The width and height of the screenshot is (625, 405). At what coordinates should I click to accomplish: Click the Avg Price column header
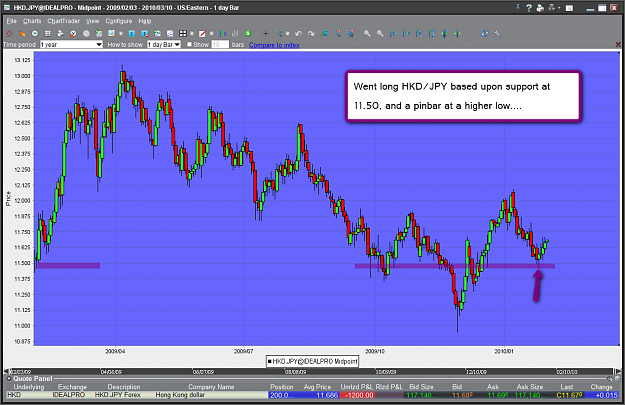click(317, 387)
